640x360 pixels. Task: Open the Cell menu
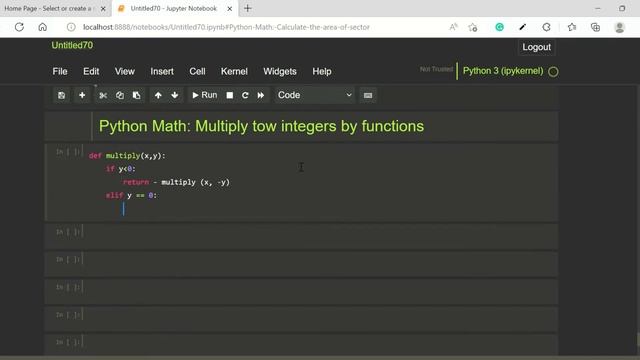coord(197,71)
